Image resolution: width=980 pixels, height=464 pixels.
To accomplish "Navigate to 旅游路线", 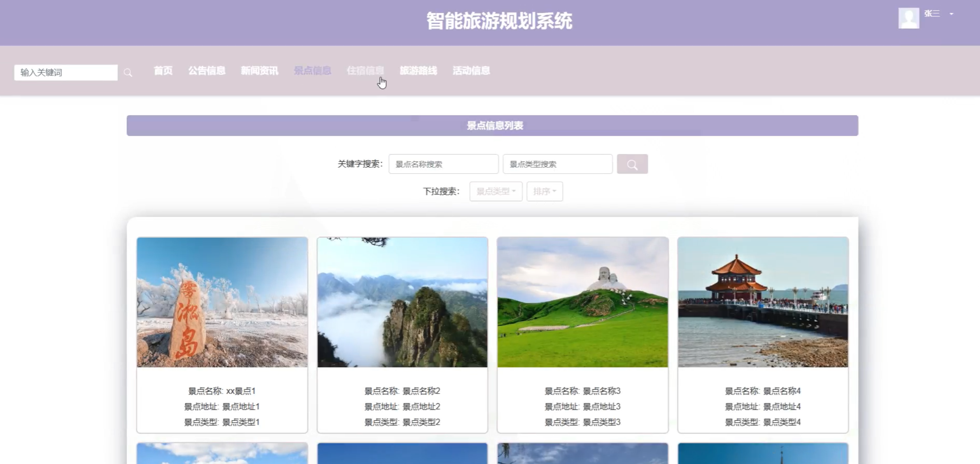I will [418, 71].
